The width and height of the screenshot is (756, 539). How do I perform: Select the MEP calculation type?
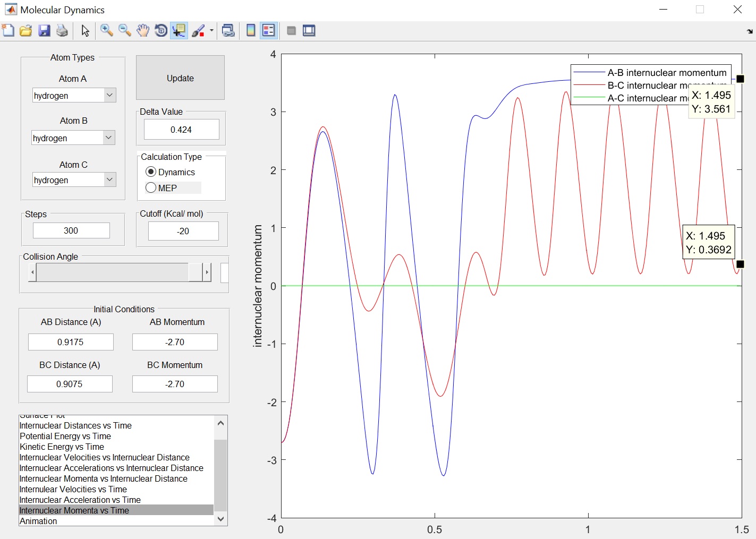[x=151, y=187]
